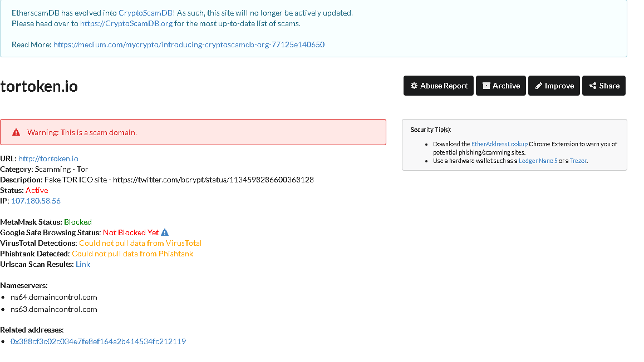Image resolution: width=644 pixels, height=362 pixels.
Task: Open the related address 0x388cf3c02c link
Action: 98,341
